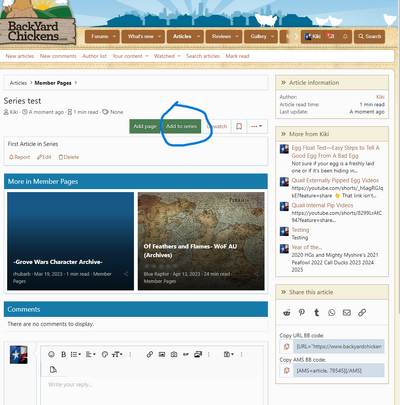
Task: Click the Add page button
Action: [145, 126]
